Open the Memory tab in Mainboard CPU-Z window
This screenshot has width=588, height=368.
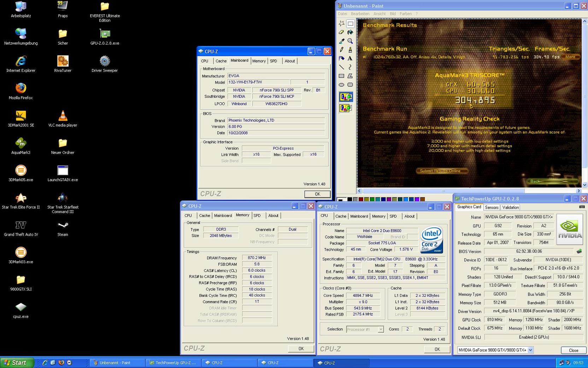[x=259, y=61]
